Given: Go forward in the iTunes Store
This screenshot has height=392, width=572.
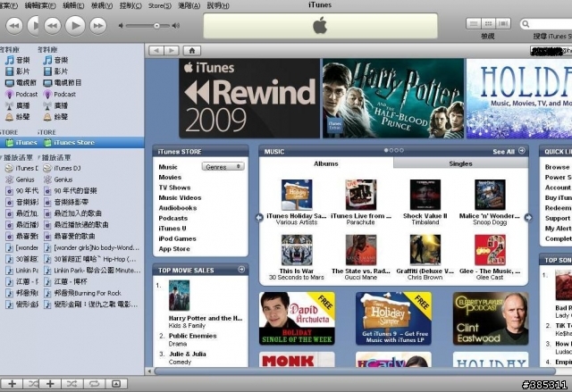Looking at the screenshot, I should 172,51.
